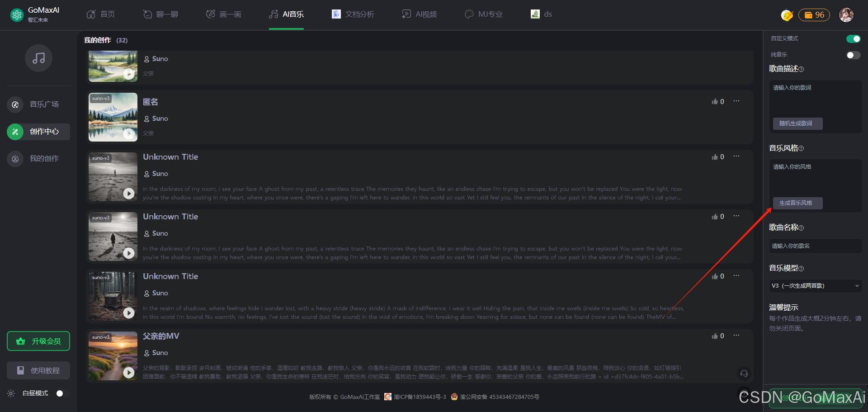Open the V3 music model dropdown

(816, 286)
